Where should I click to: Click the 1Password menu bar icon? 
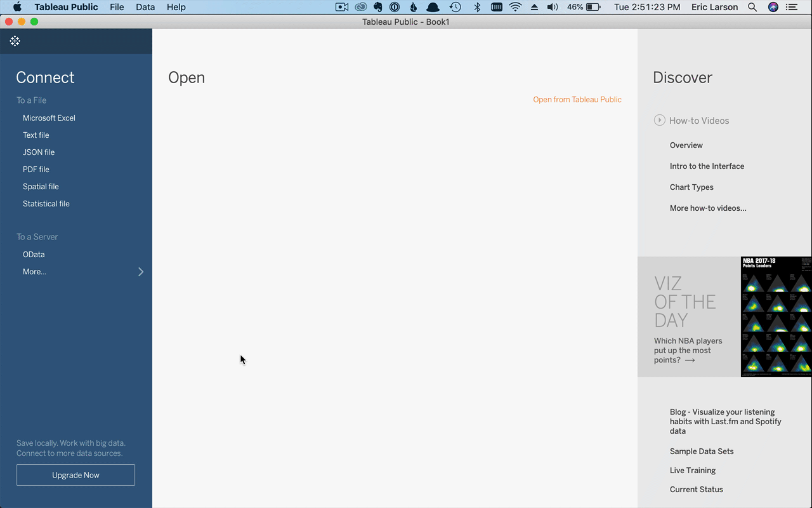point(395,7)
